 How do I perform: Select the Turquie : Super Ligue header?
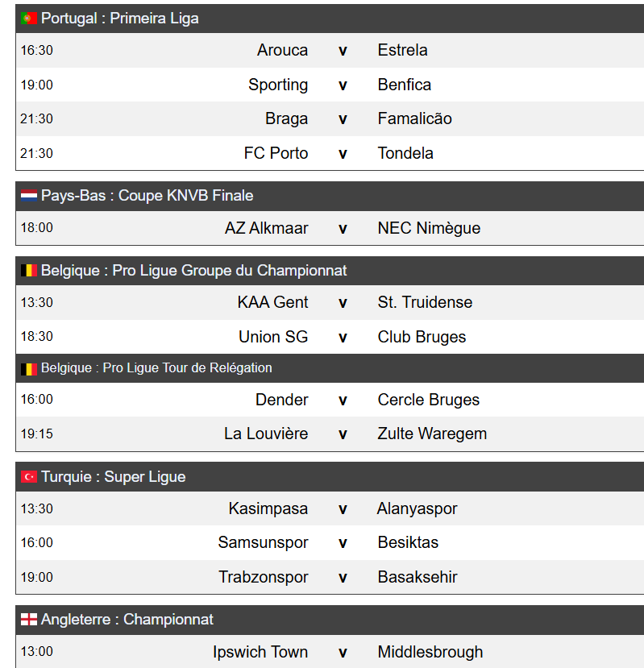pos(114,477)
